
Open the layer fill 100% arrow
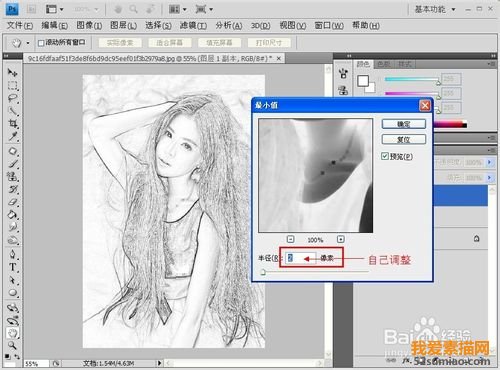tap(489, 177)
